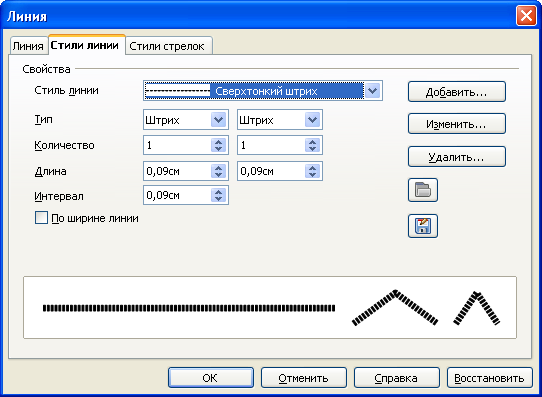Decrease the first 'Длина' value
The width and height of the screenshot is (542, 397).
pyautogui.click(x=218, y=175)
